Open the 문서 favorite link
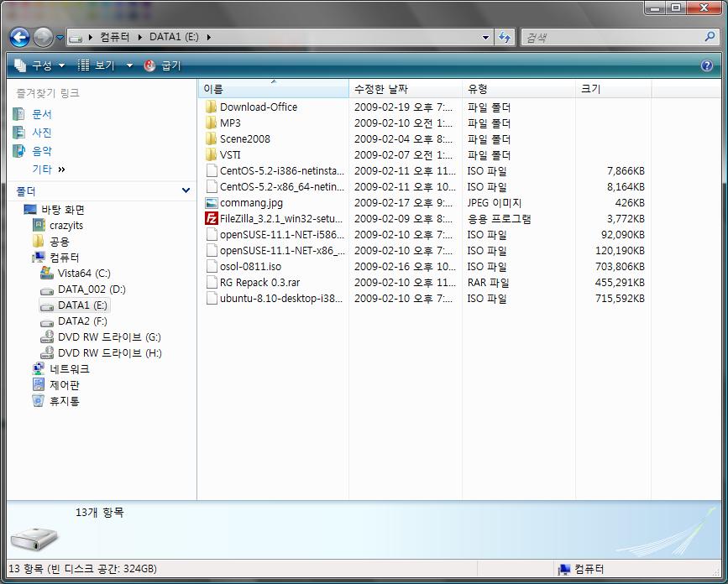The image size is (728, 584). tap(42, 114)
